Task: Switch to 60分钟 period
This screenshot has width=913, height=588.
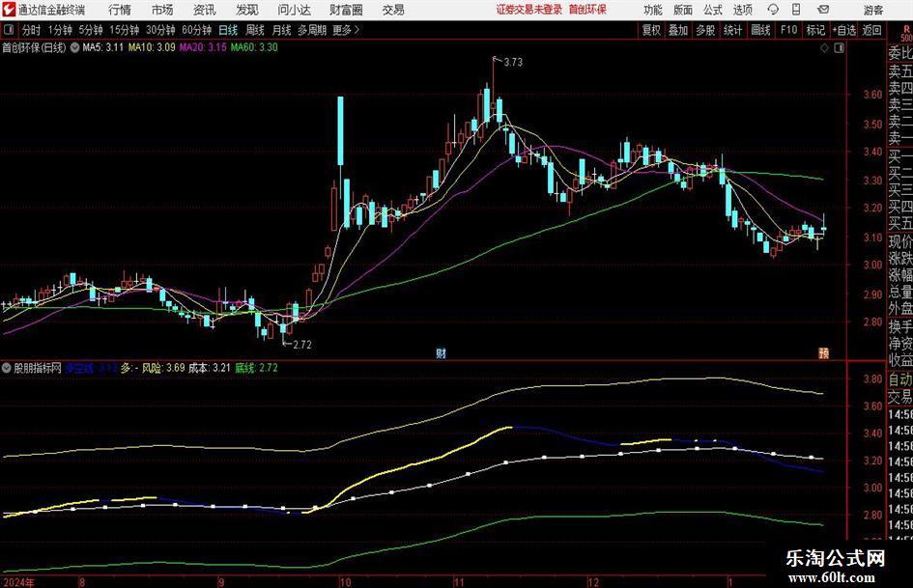Action: coord(197,30)
